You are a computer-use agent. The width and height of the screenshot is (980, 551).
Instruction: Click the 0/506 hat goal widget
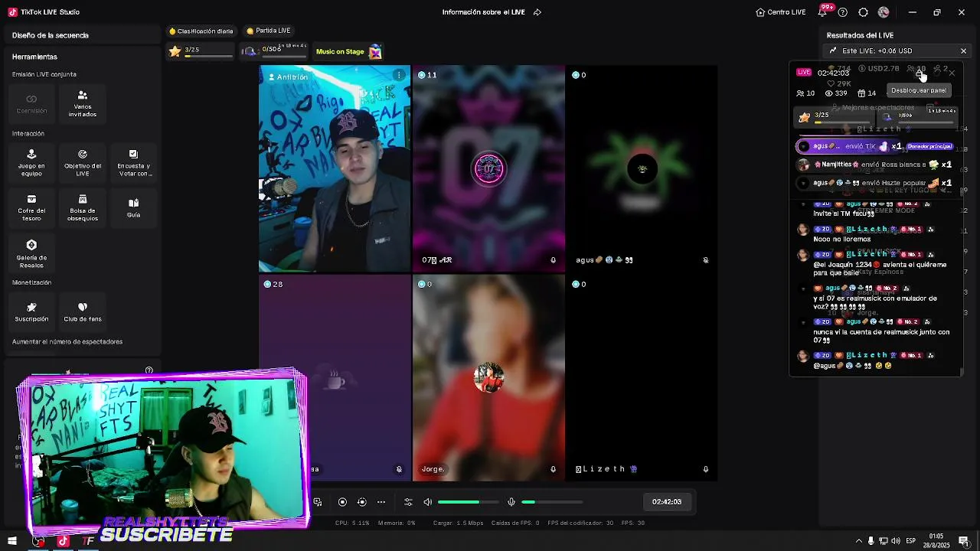[275, 51]
